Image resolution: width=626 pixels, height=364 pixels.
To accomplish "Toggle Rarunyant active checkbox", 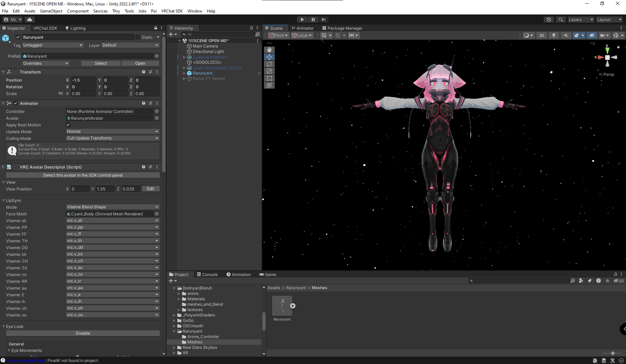I will (x=18, y=37).
